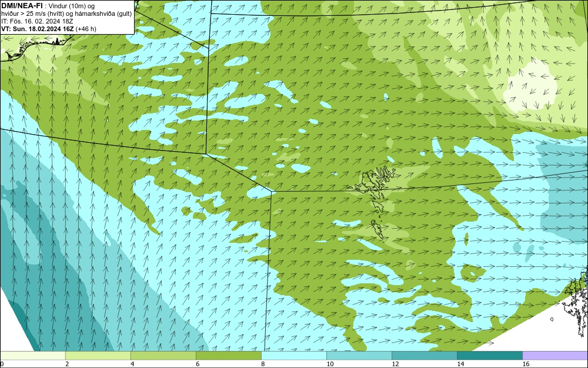Click legend scale label 16

(526, 364)
